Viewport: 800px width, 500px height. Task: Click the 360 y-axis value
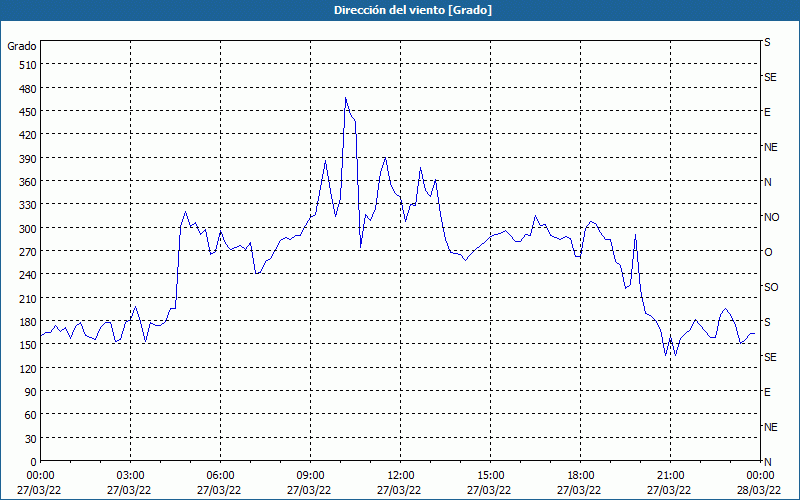coord(28,182)
